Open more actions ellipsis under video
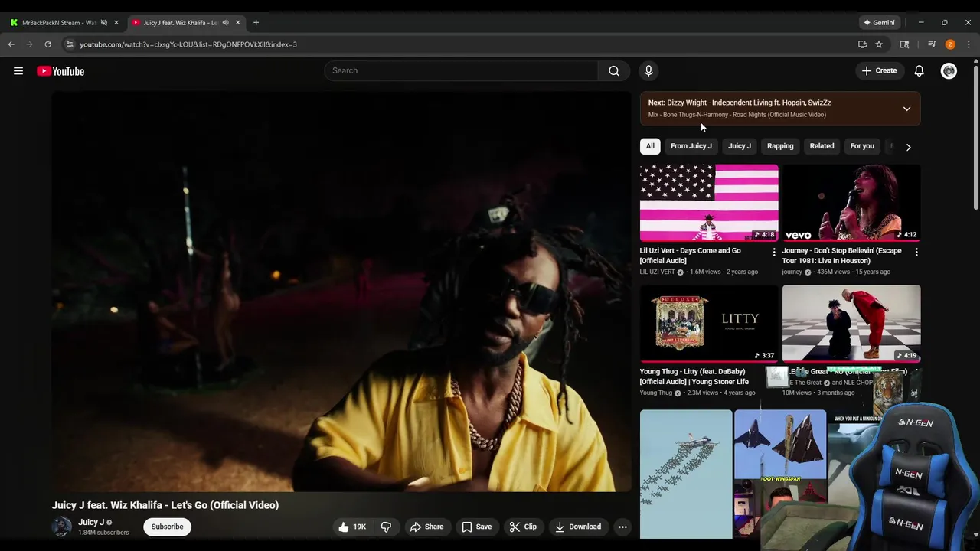The height and width of the screenshot is (551, 980). coord(622,527)
